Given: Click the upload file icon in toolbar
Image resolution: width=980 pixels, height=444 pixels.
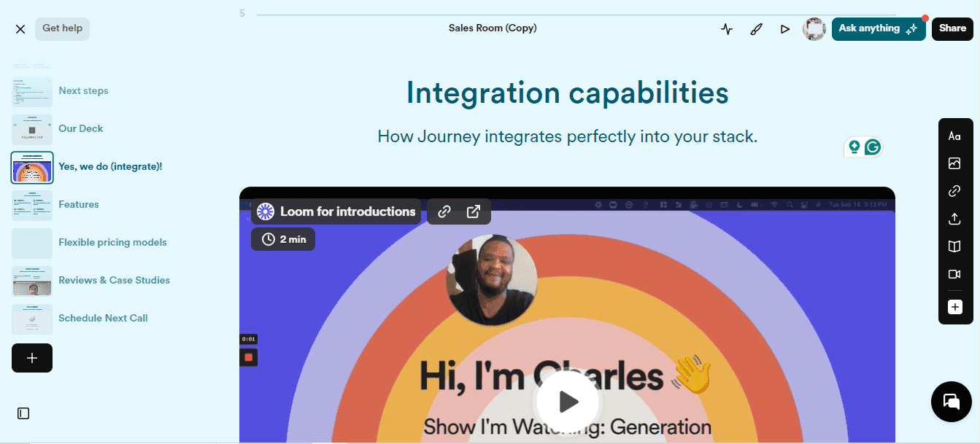Looking at the screenshot, I should 954,219.
